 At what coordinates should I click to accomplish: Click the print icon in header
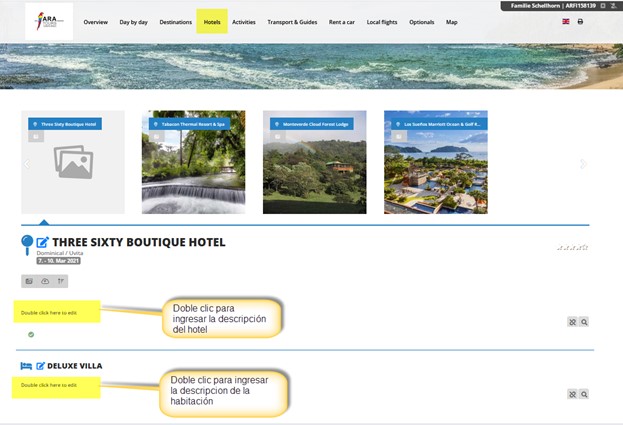point(580,21)
